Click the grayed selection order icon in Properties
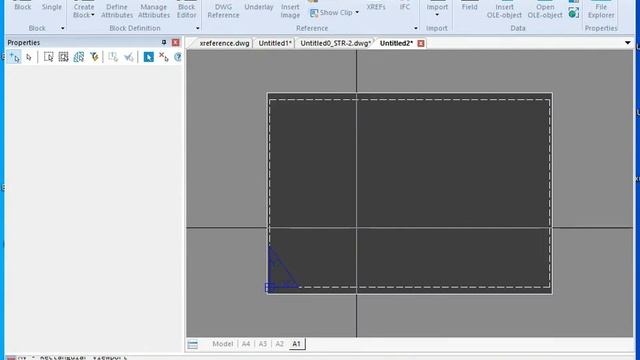This screenshot has height=360, width=640. coord(113,57)
